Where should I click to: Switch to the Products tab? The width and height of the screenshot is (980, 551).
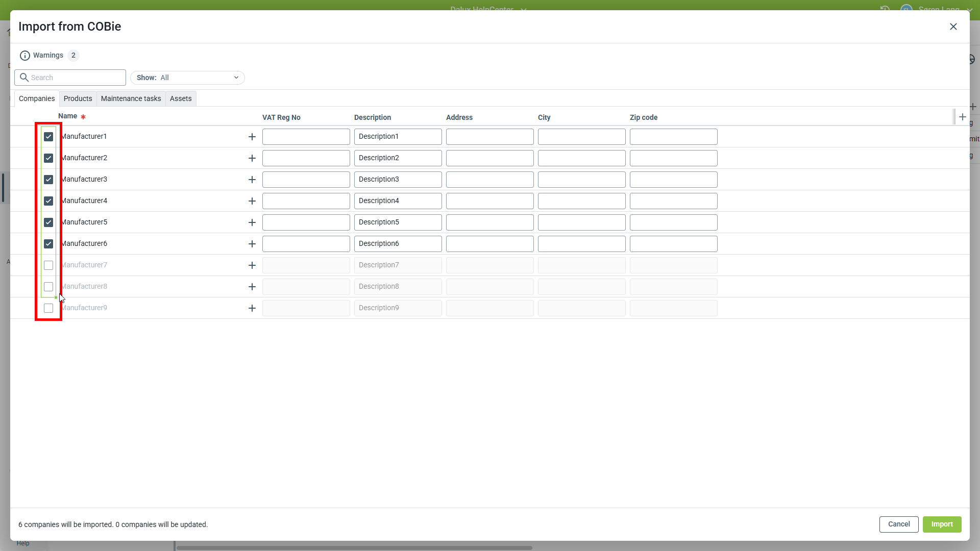(78, 98)
